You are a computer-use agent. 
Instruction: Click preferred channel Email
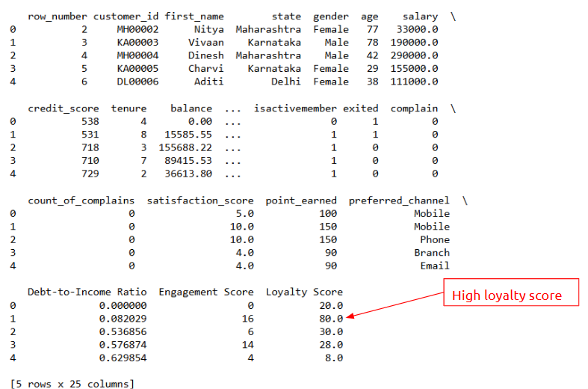pos(435,266)
